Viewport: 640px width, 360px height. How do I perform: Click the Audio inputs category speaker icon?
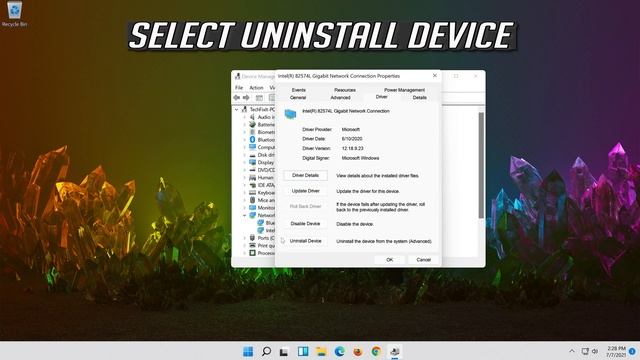pyautogui.click(x=252, y=117)
